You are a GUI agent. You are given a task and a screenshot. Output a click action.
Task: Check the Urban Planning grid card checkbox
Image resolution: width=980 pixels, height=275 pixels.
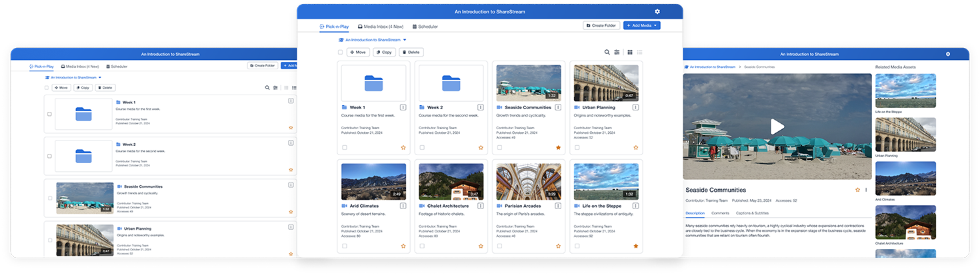pyautogui.click(x=577, y=147)
